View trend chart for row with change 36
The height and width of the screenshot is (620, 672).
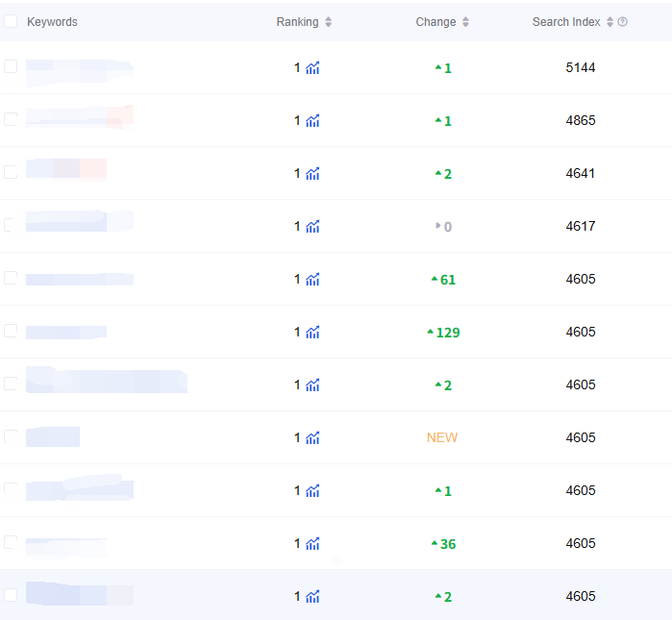click(312, 544)
